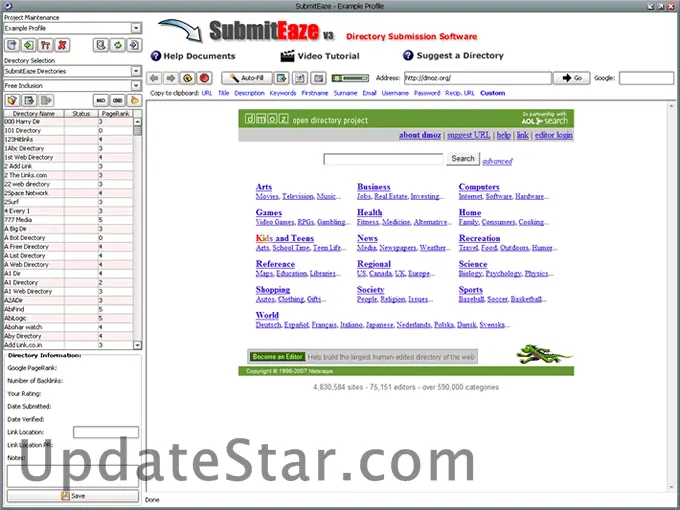Screen dimensions: 680x510
Task: Click the Save button under Notes
Action: pos(73,496)
